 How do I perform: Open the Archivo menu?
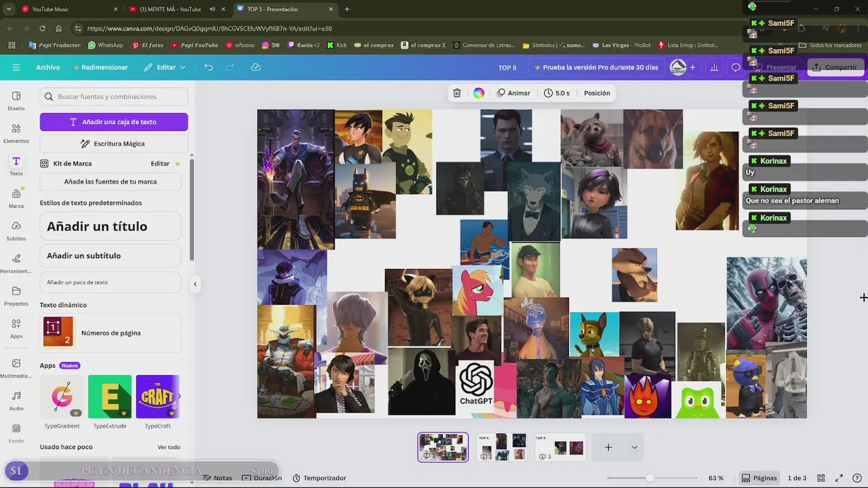coord(48,67)
